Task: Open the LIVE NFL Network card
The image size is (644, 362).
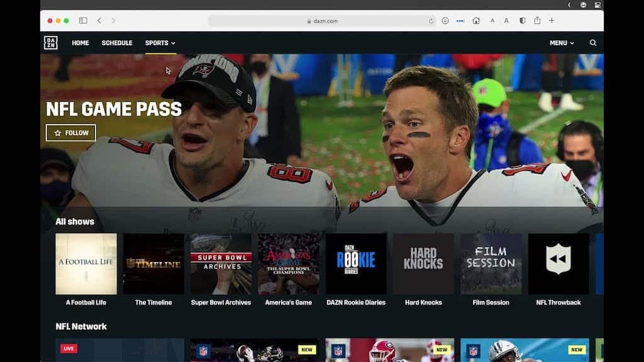Action: [x=120, y=350]
